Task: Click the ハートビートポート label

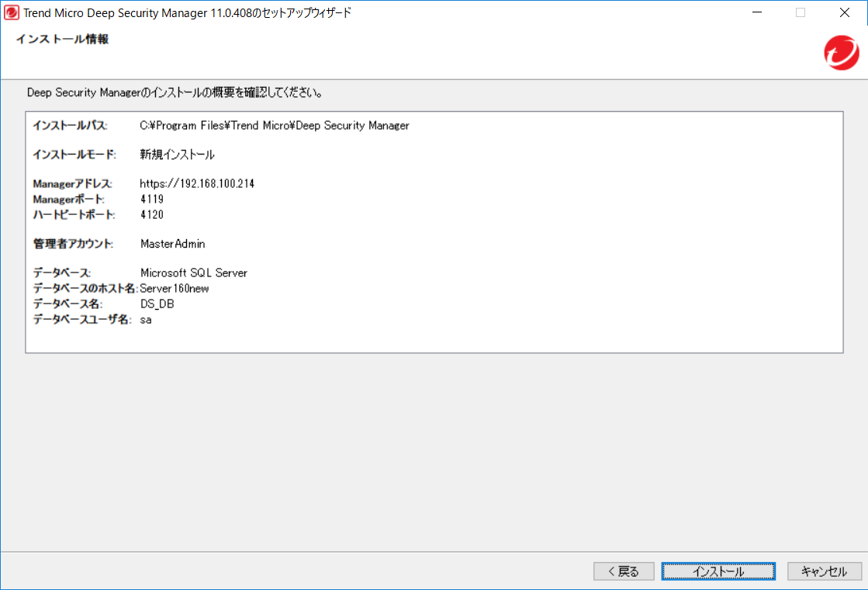Action: point(74,214)
